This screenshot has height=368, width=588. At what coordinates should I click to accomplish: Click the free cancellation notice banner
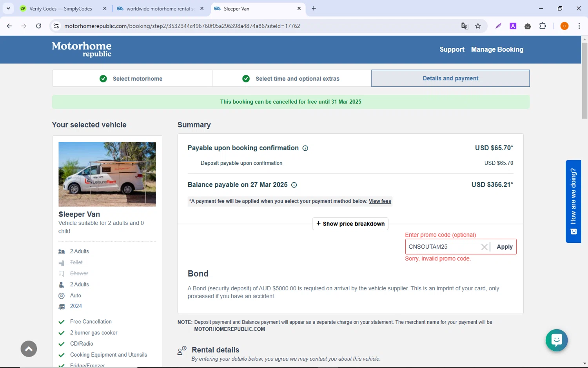click(290, 102)
